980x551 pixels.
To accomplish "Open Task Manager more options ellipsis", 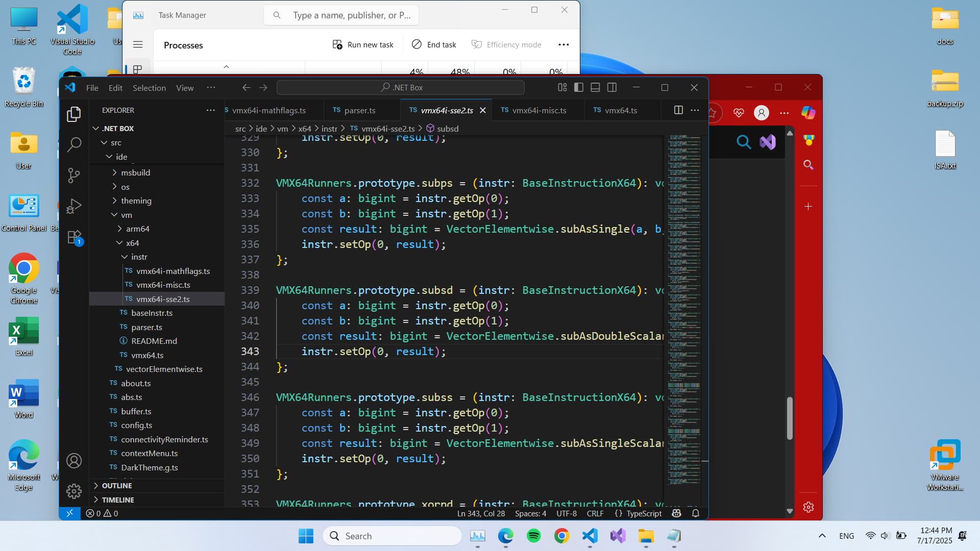I will point(563,44).
